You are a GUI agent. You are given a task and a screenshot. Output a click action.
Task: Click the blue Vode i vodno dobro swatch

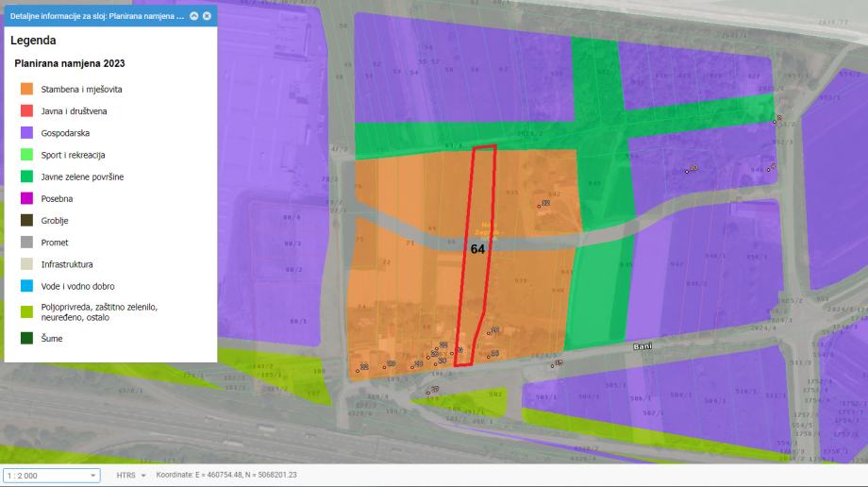point(26,286)
